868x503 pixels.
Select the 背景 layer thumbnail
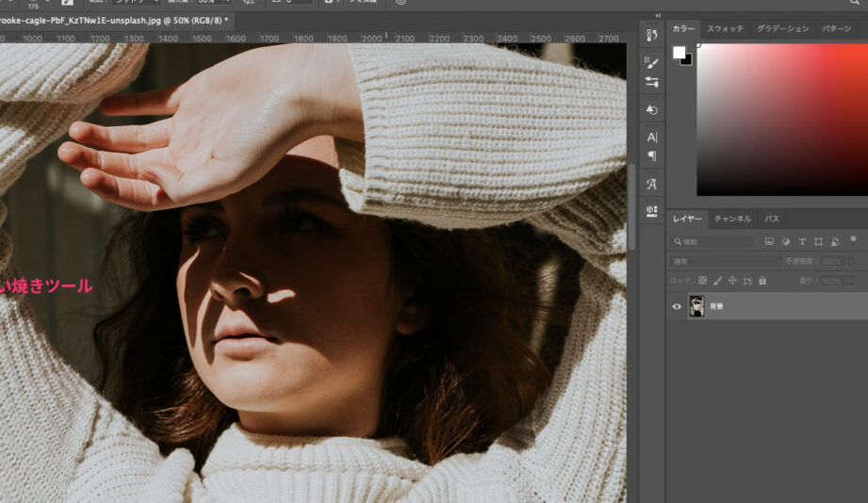[696, 306]
